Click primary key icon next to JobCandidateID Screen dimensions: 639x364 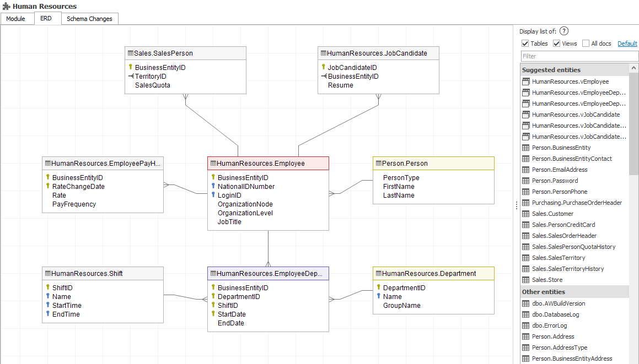324,67
